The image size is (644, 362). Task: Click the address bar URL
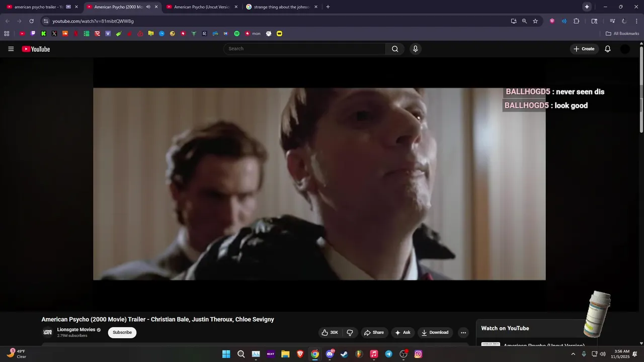click(x=93, y=21)
